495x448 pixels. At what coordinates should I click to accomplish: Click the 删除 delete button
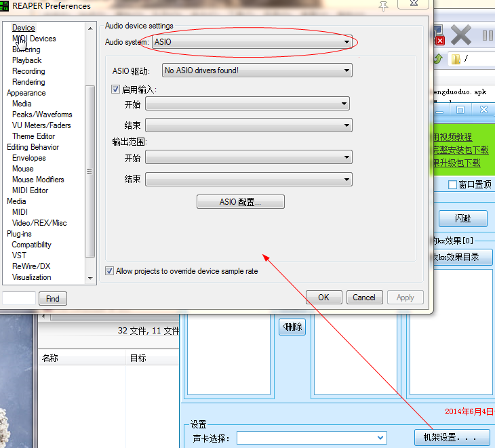click(292, 327)
